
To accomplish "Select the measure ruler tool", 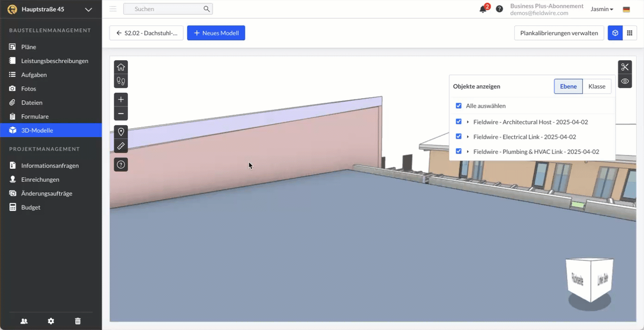I will [x=121, y=146].
